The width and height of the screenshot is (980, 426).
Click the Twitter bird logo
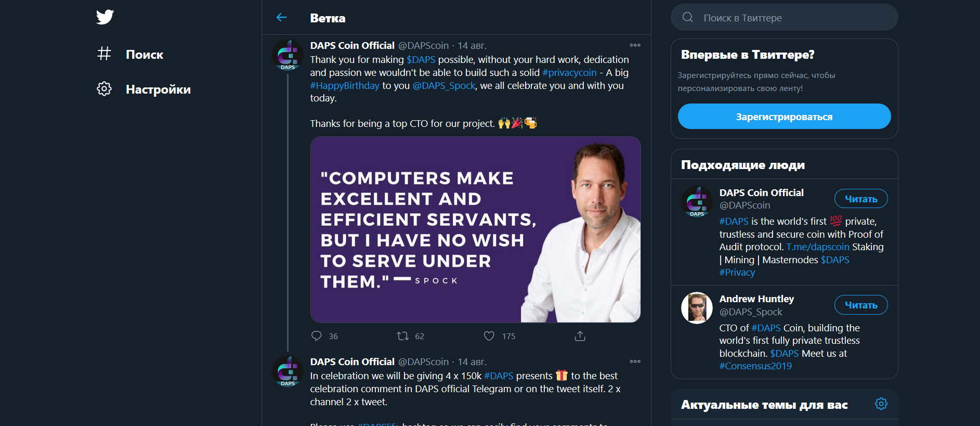pyautogui.click(x=104, y=17)
